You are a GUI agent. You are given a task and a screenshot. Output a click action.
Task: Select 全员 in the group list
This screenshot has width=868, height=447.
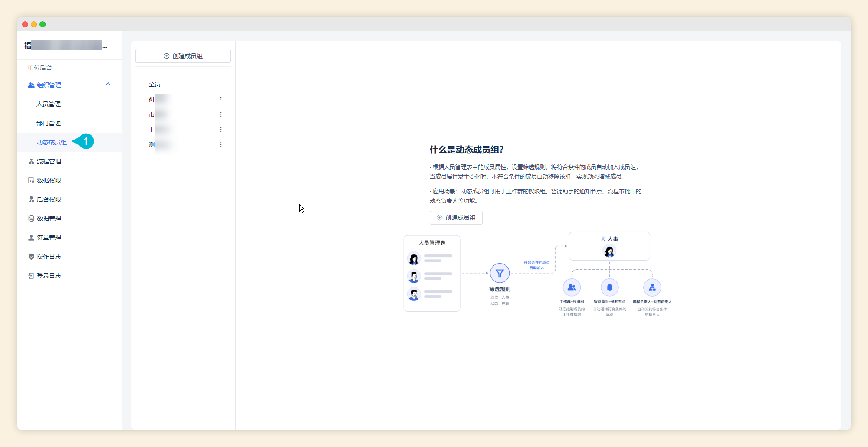coord(155,84)
